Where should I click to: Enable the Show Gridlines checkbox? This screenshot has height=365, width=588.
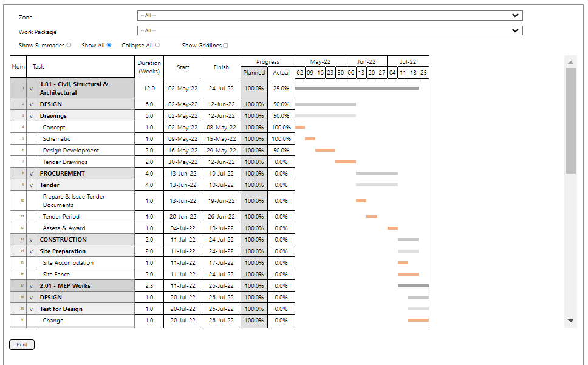pos(226,46)
